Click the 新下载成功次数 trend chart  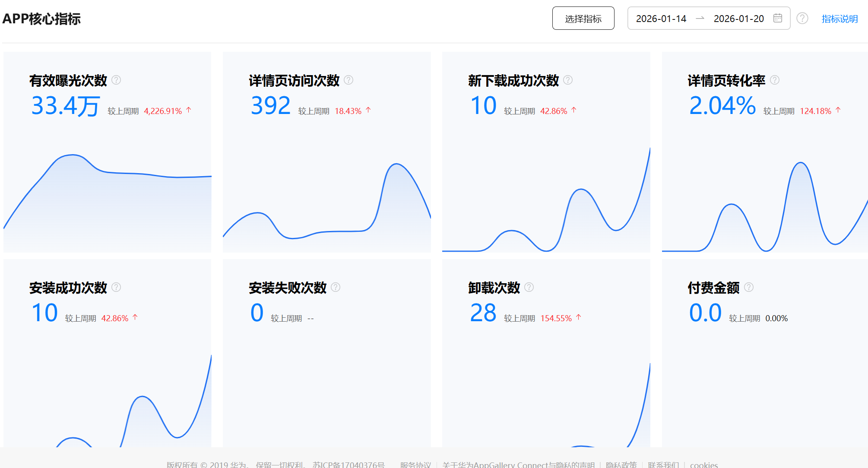pos(546,199)
